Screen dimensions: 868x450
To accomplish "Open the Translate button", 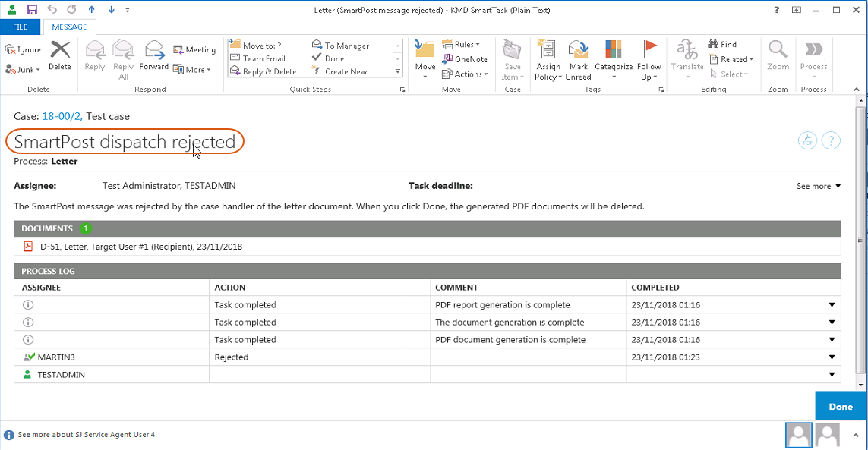I will tap(687, 58).
